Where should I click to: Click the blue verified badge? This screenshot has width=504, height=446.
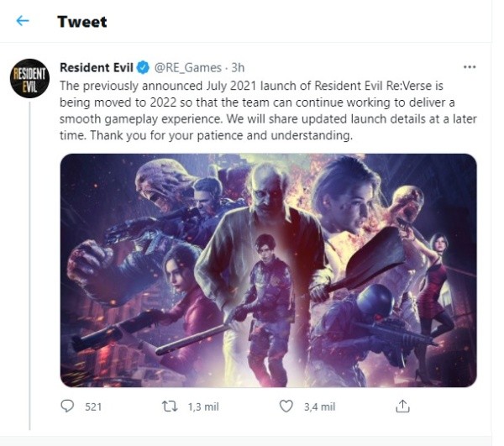144,67
